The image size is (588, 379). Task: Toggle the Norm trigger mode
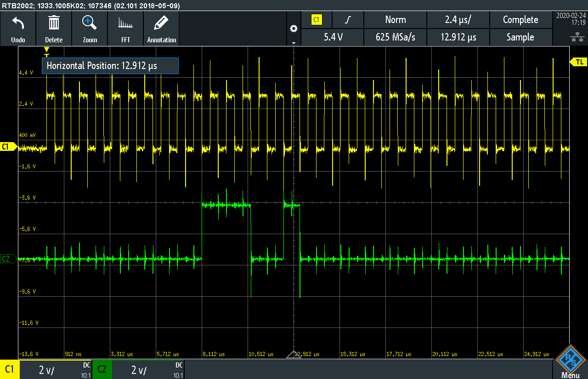click(x=396, y=20)
